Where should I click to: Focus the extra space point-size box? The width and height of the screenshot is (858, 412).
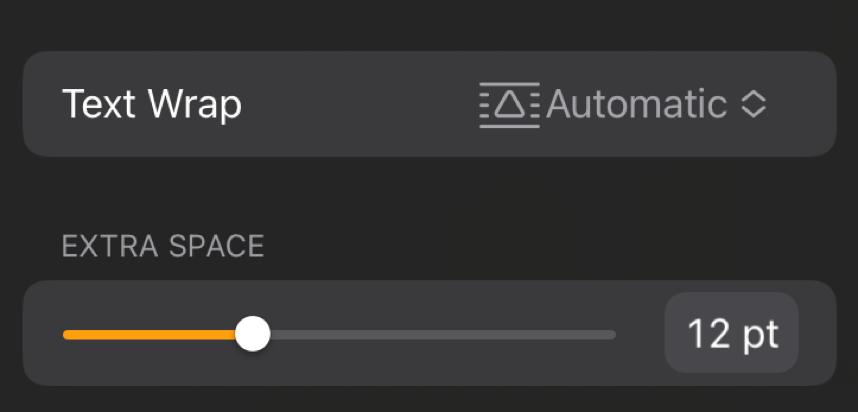[732, 333]
